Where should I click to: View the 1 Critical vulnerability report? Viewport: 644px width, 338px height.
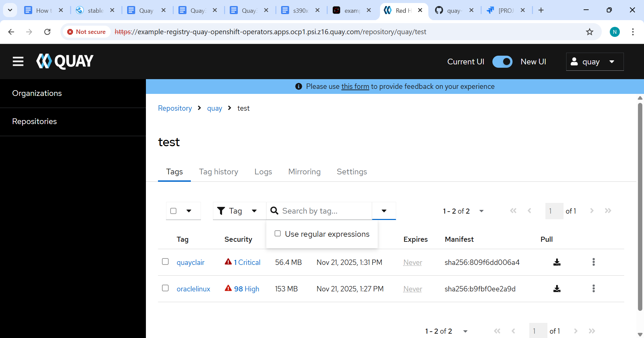point(247,263)
